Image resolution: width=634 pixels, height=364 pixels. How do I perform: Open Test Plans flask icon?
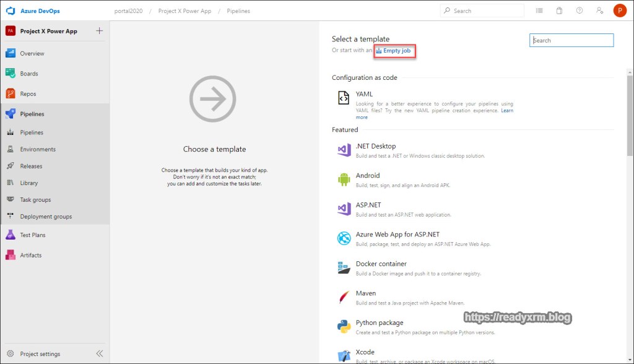tap(10, 235)
